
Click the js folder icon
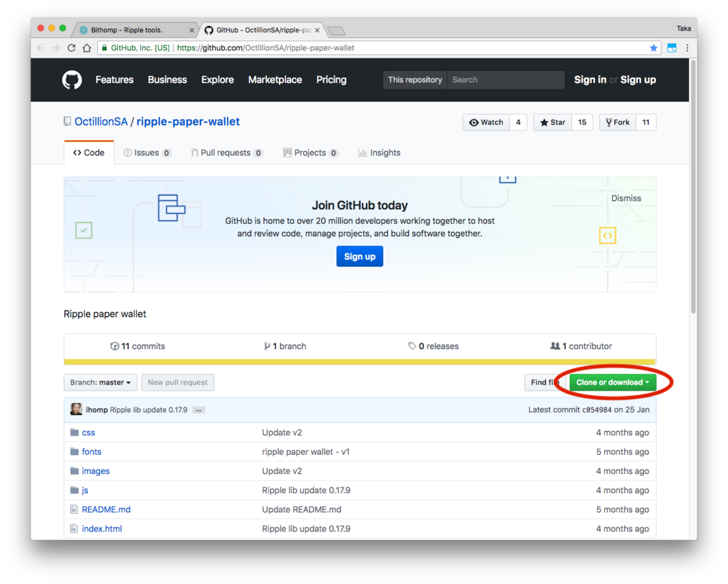(x=74, y=490)
